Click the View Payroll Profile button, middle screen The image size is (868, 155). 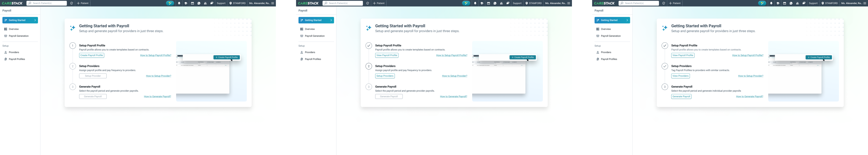(x=387, y=55)
